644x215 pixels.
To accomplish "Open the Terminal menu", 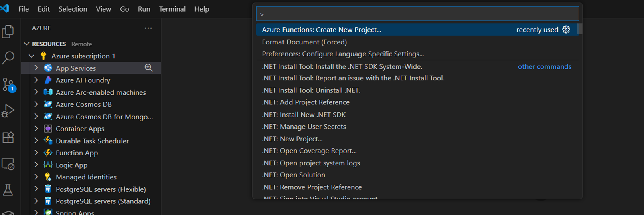I will point(172,9).
